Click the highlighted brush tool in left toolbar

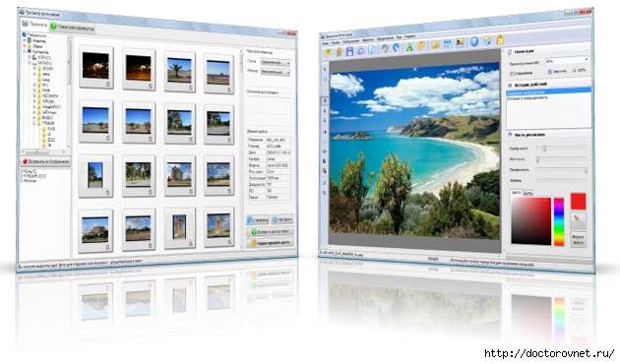pyautogui.click(x=326, y=100)
